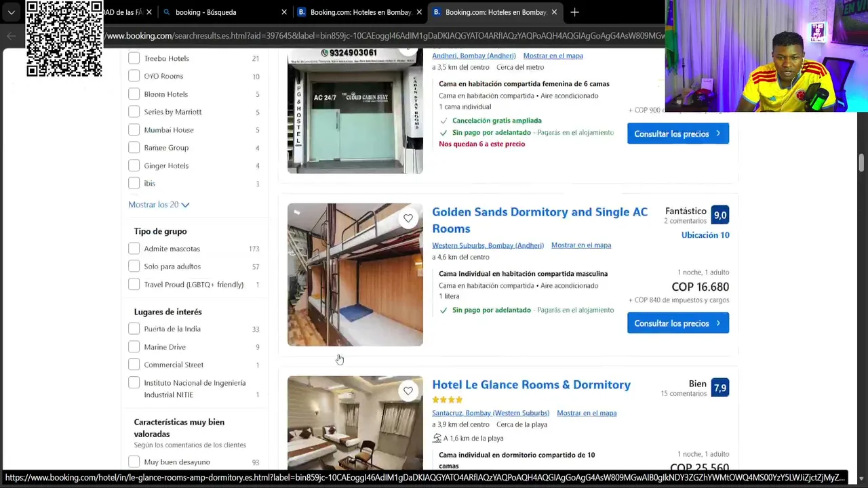Click the booking - Búsqueda tab search icon

(167, 12)
